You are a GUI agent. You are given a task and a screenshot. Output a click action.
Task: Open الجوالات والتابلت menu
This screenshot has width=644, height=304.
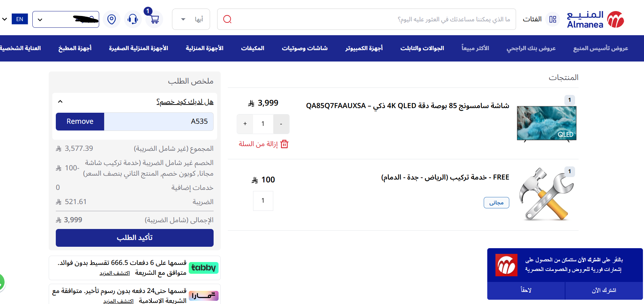(422, 48)
